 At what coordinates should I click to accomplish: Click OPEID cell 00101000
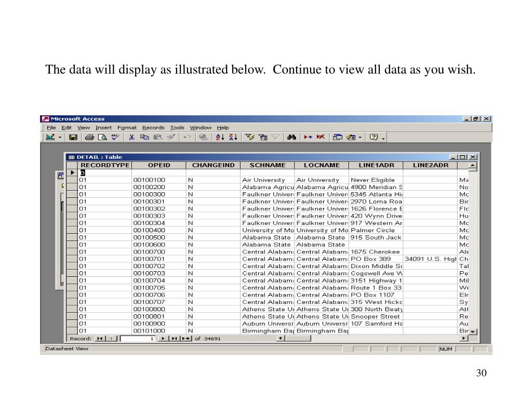159,331
